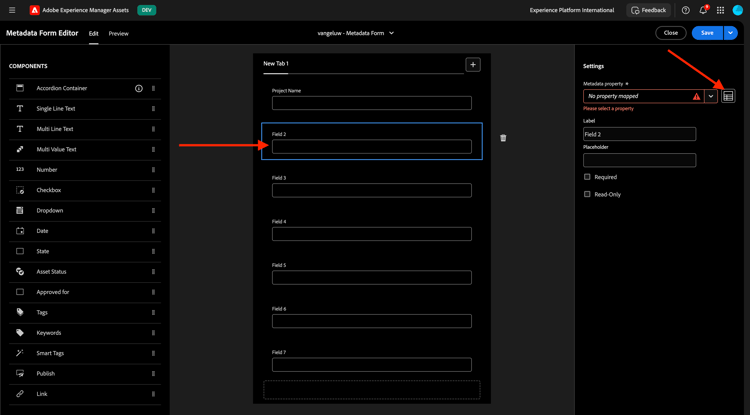Click the Placeholder input field
The height and width of the screenshot is (415, 750).
coord(640,160)
